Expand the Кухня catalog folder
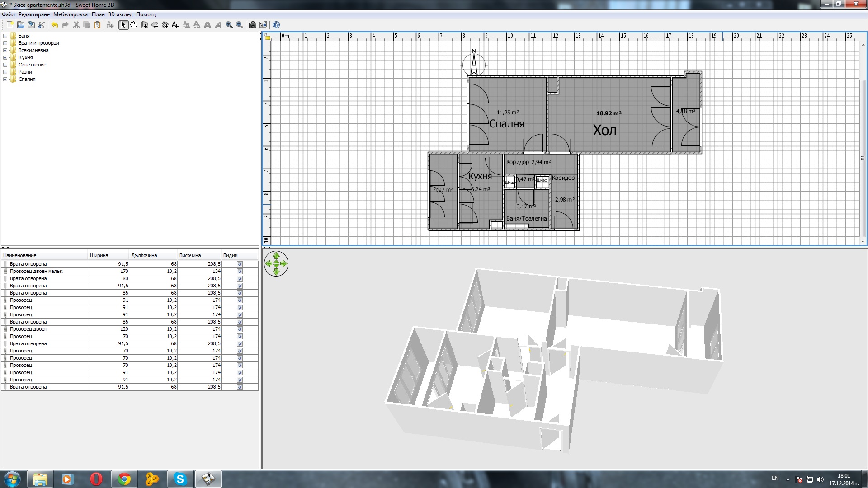 click(5, 57)
